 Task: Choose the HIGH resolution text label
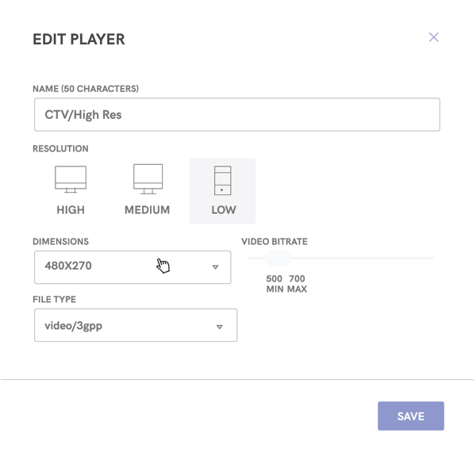(71, 210)
